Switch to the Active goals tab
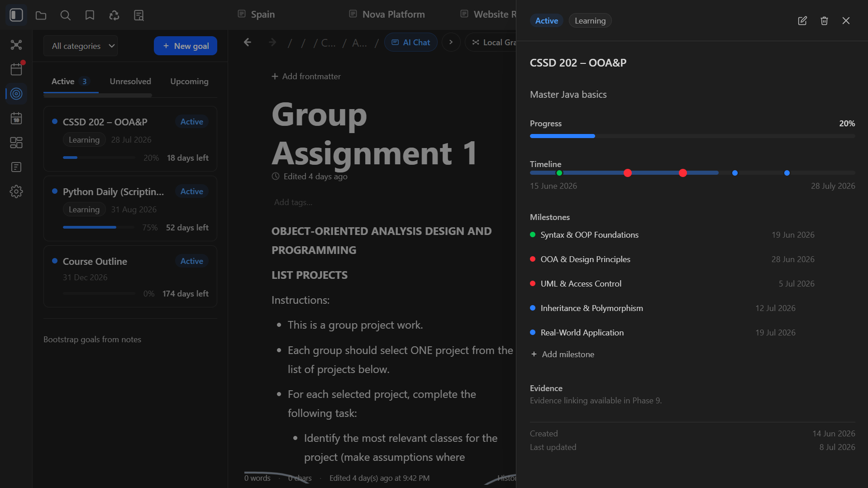Image resolution: width=868 pixels, height=488 pixels. [x=71, y=81]
